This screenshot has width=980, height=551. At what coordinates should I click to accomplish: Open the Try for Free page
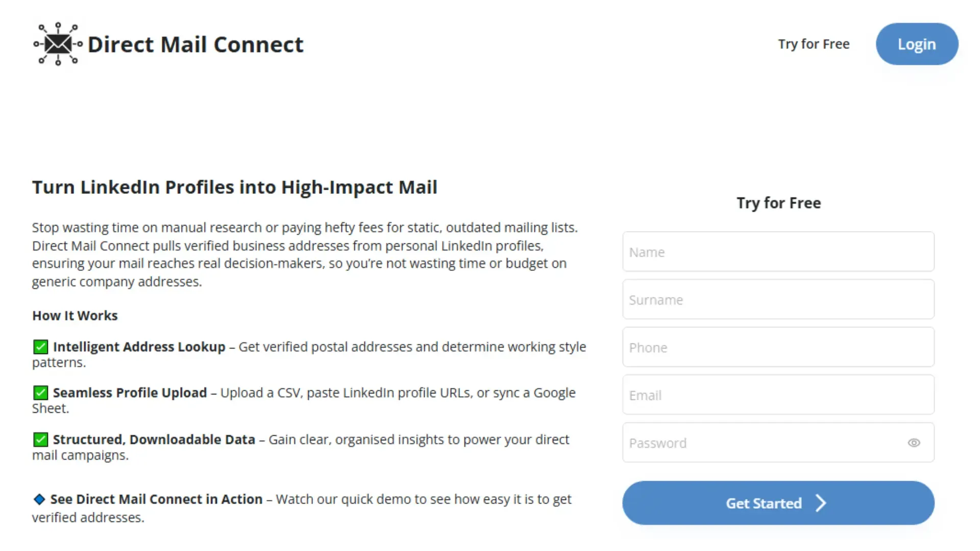[x=814, y=44]
